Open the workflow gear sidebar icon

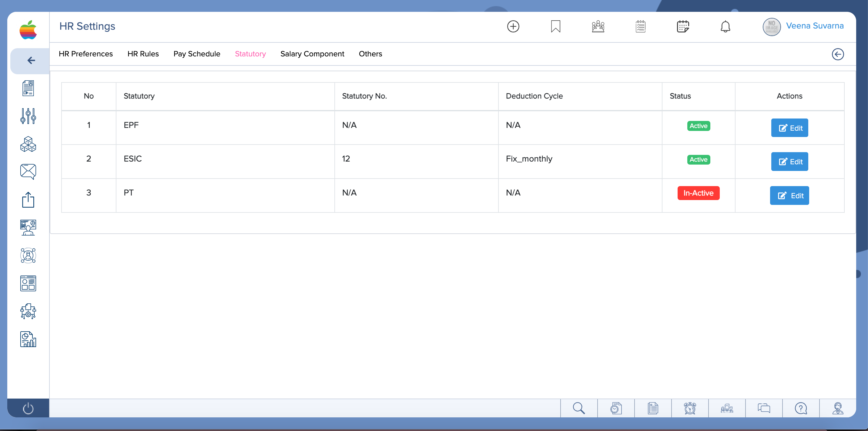28,311
